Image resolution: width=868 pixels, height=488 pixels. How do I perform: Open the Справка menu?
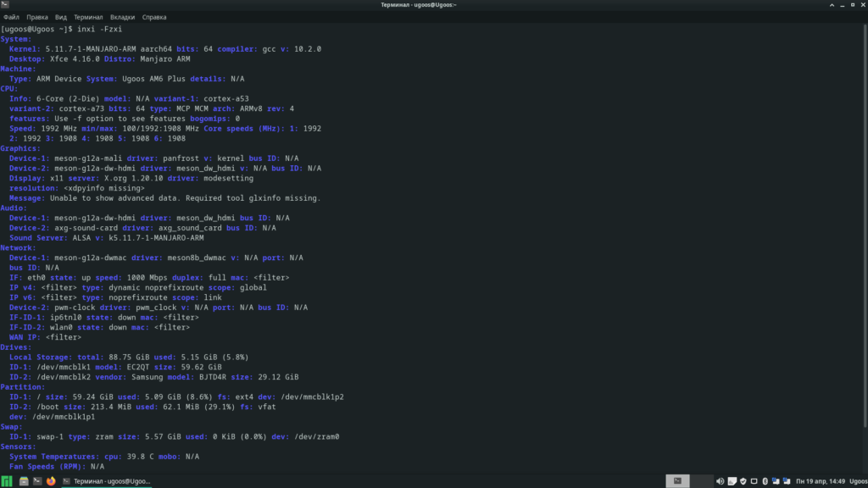point(154,17)
